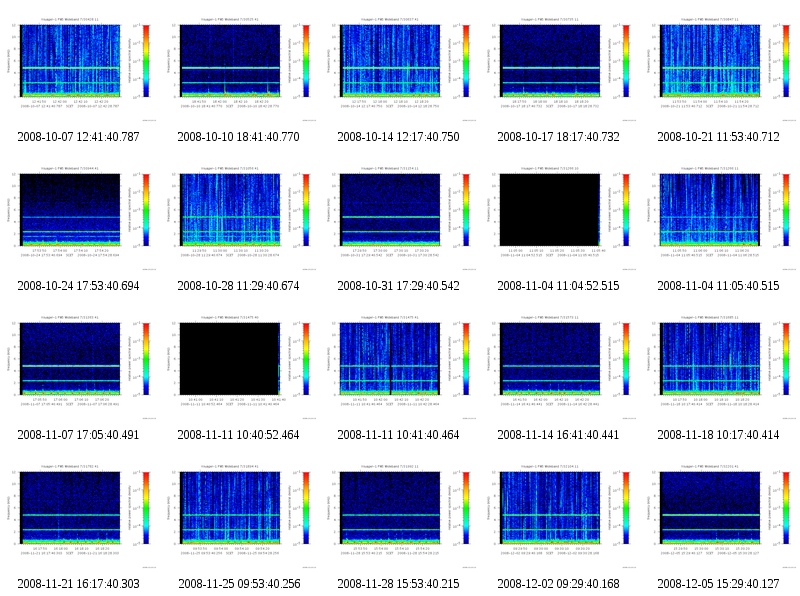800x596 pixels.
Task: Click the caption text 2008-11-21 16:17:40.303
Action: click(79, 584)
